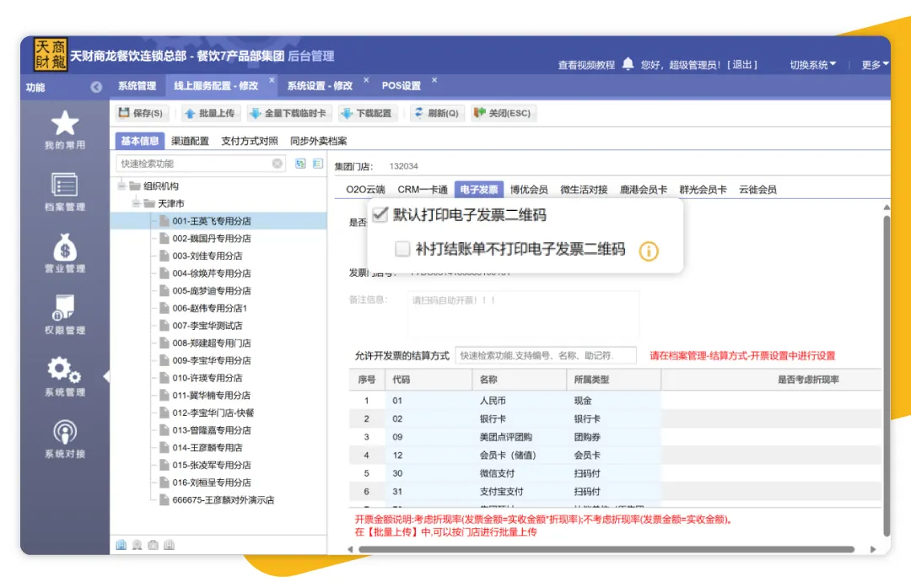The width and height of the screenshot is (911, 588).
Task: Uncheck 默认打印电子发票二维码 checkbox
Action: pos(380,214)
